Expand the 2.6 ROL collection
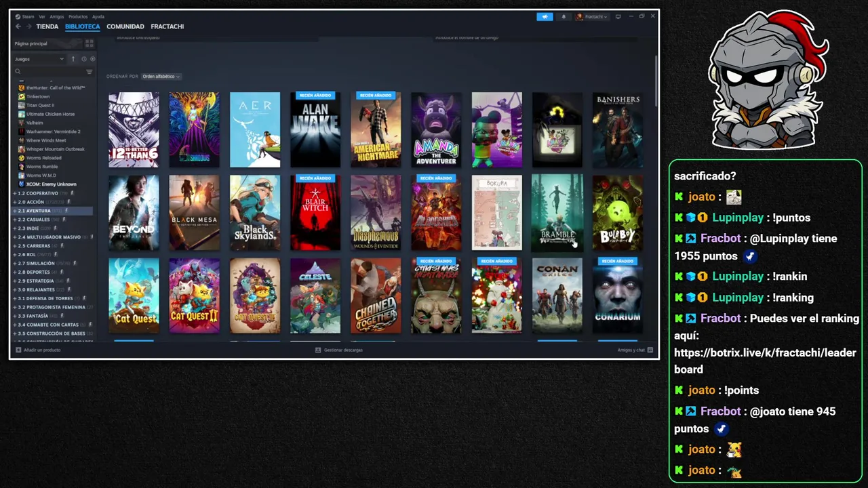This screenshot has height=488, width=868. pos(15,255)
